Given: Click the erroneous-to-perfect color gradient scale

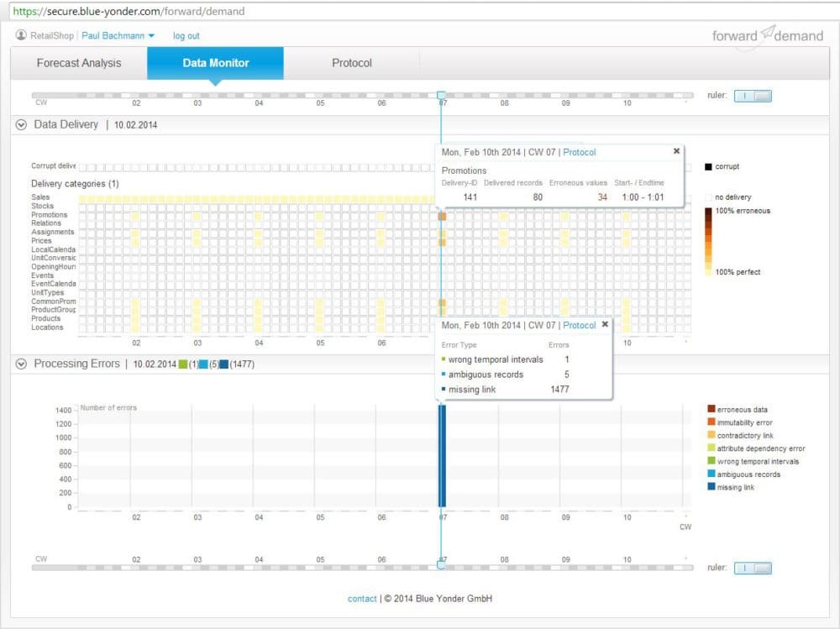Looking at the screenshot, I should 706,239.
